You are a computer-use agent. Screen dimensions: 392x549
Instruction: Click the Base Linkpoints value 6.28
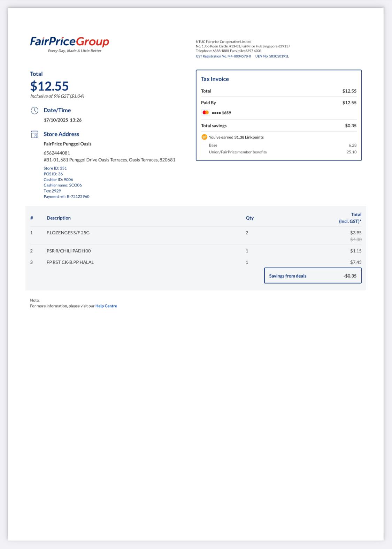coord(353,145)
